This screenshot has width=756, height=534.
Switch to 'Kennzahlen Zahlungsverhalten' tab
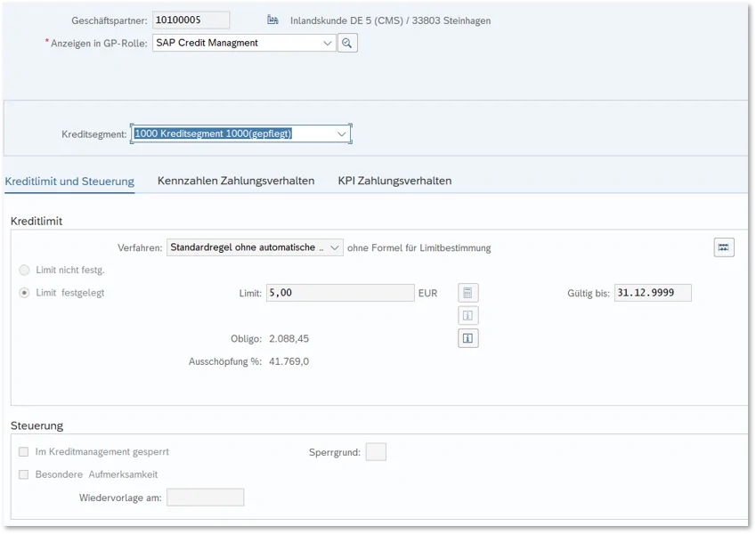coord(236,181)
